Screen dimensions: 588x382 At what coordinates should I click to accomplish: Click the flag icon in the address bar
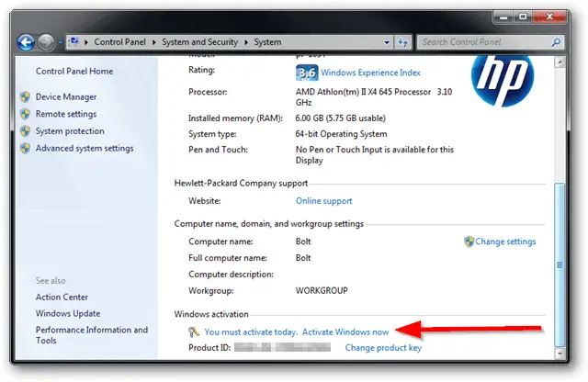coord(75,41)
